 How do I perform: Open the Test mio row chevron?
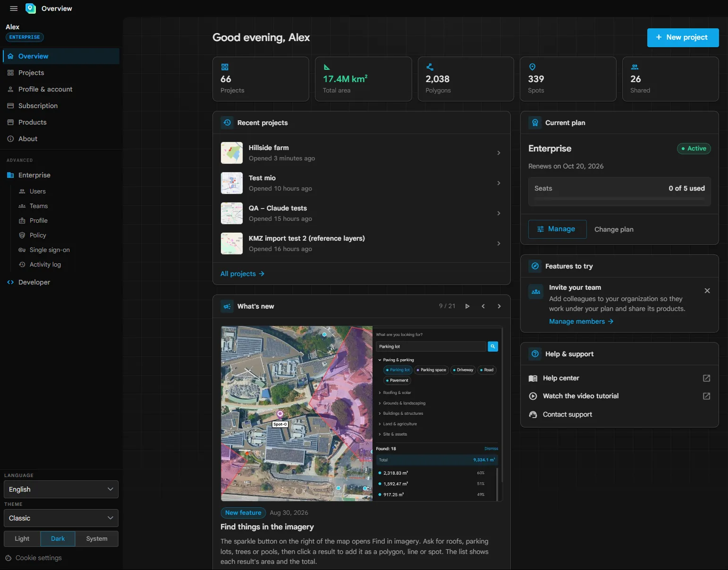499,183
